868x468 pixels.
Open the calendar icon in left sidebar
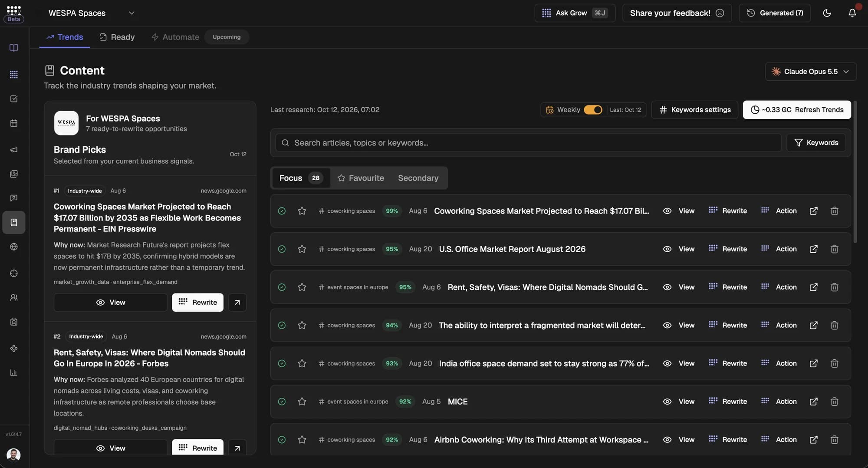click(x=14, y=123)
